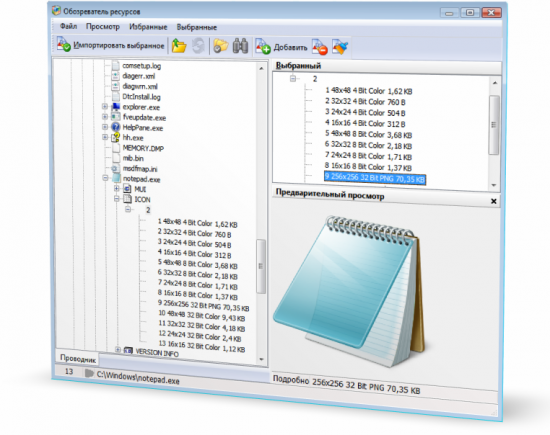Select the diagwrn.xml file
The width and height of the screenshot is (550, 435).
tap(140, 86)
